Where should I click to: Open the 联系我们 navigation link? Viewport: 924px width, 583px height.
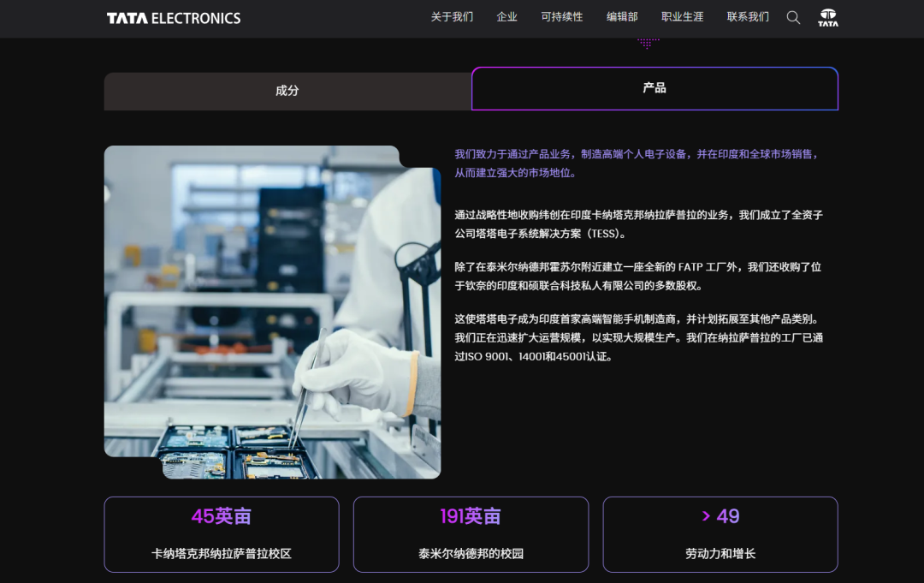coord(748,17)
